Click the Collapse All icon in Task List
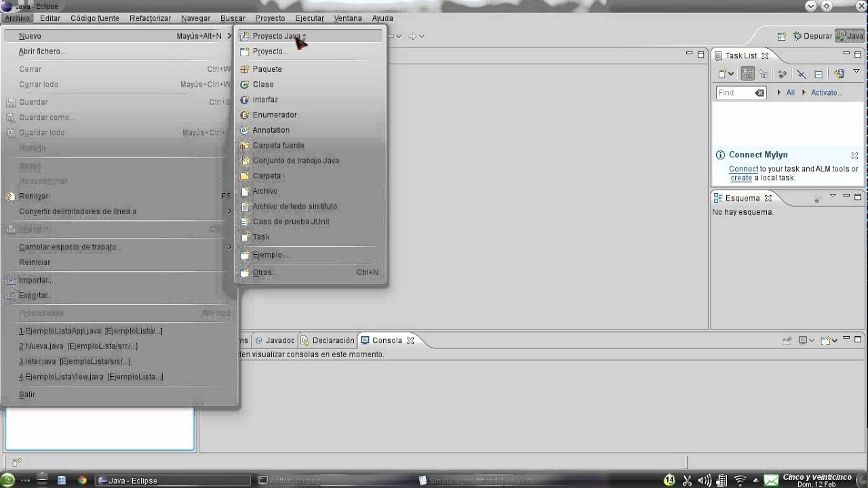 [x=818, y=74]
